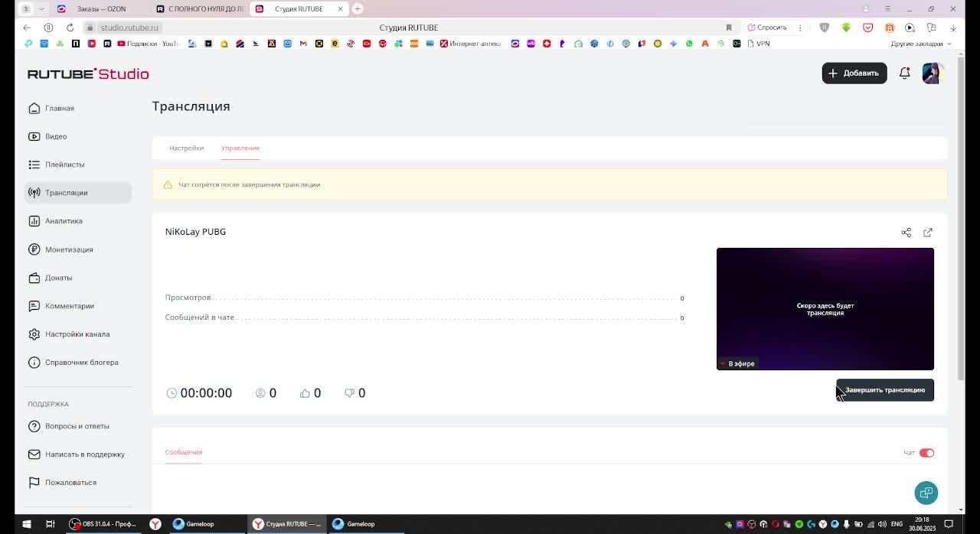Image resolution: width=980 pixels, height=534 pixels.
Task: Reload the page with refresh icon
Action: (x=70, y=28)
